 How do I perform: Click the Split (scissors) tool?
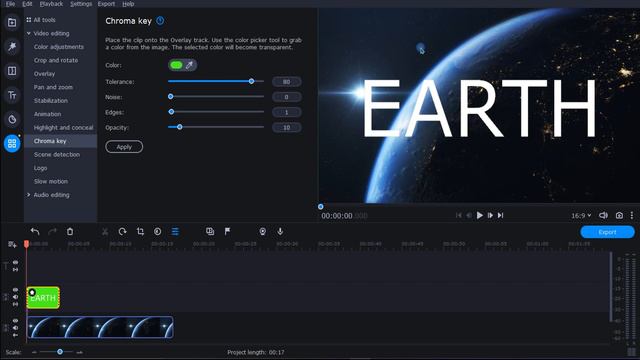105,231
